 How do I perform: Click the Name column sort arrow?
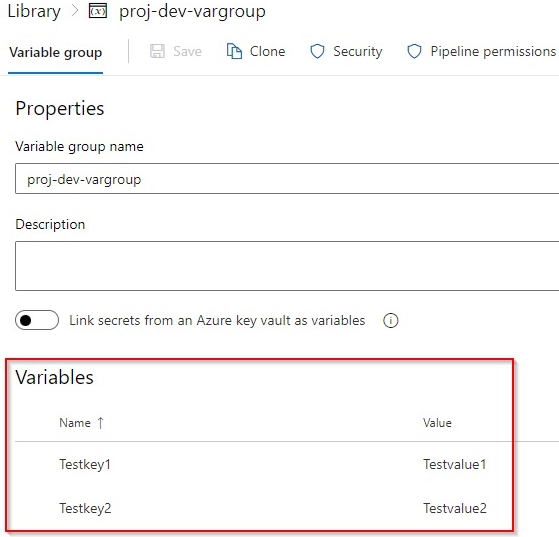[x=101, y=423]
